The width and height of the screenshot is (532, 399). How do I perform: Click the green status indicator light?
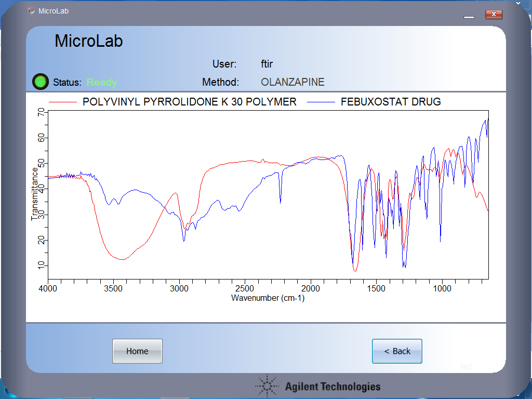click(41, 82)
